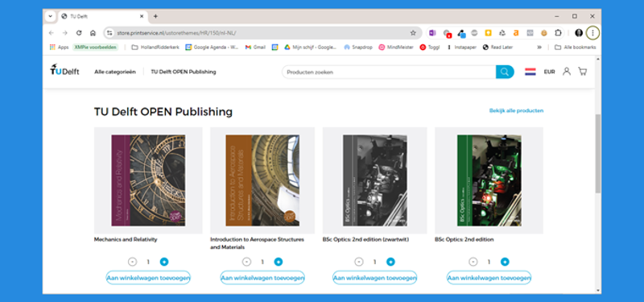Click the browser address bar URL

coord(176,33)
